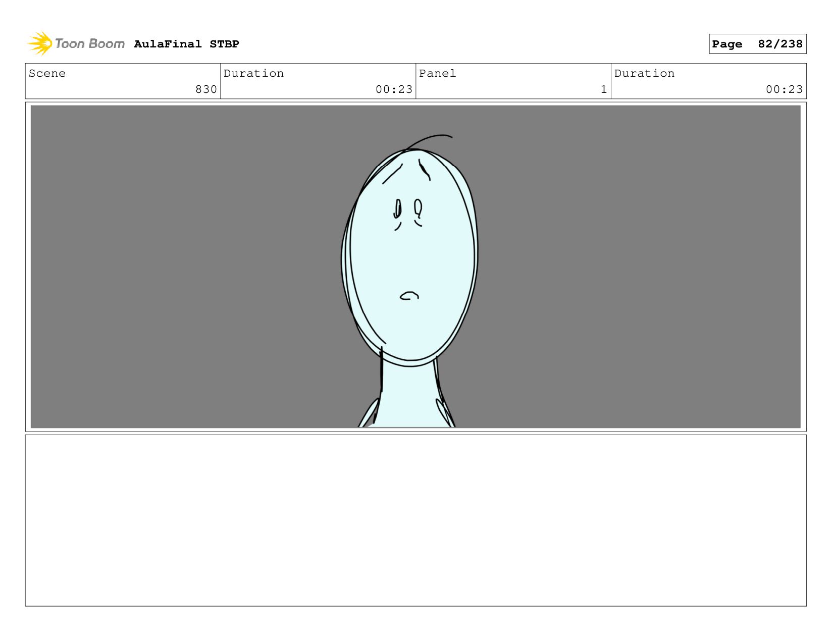Select the 'AulaFinal STBP' project title
The width and height of the screenshot is (832, 644).
click(186, 44)
